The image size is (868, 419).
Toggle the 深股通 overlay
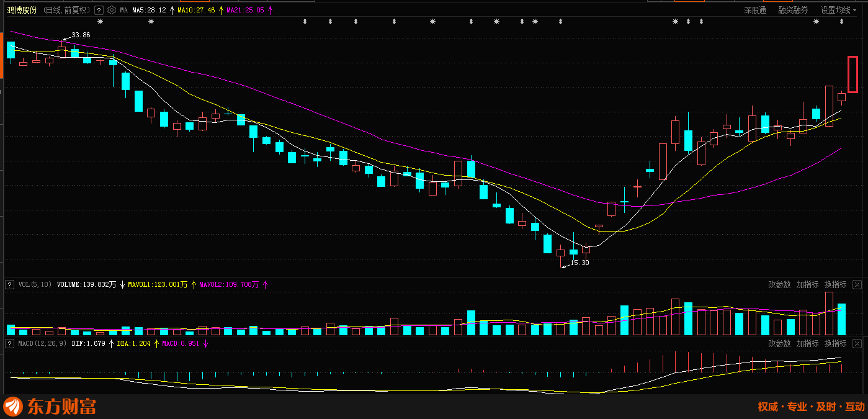point(755,10)
